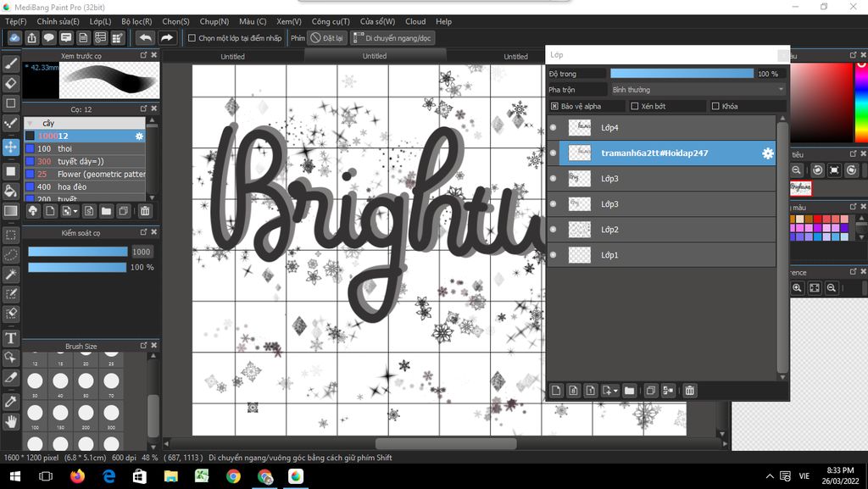The height and width of the screenshot is (489, 868).
Task: Hide layer Lớp2
Action: [x=553, y=230]
